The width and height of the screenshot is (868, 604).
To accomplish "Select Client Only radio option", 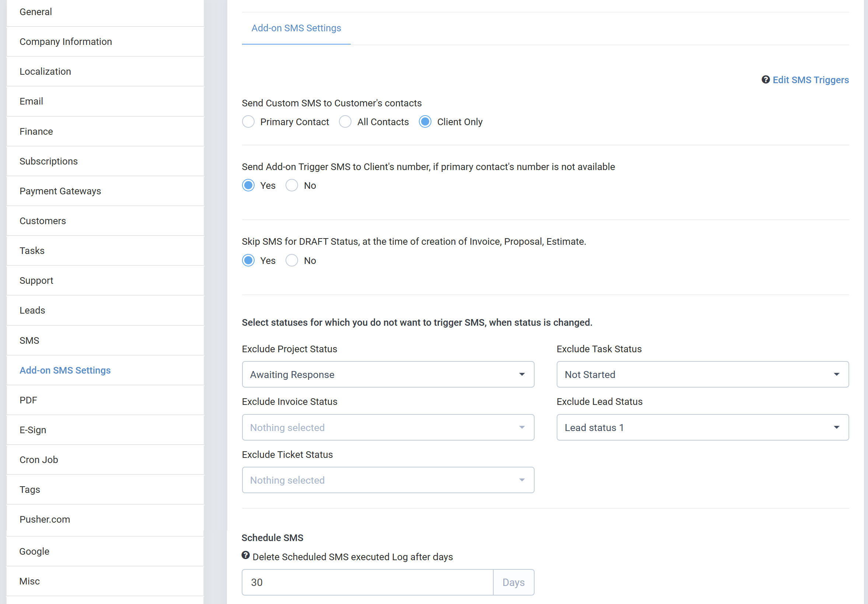I will coord(425,121).
